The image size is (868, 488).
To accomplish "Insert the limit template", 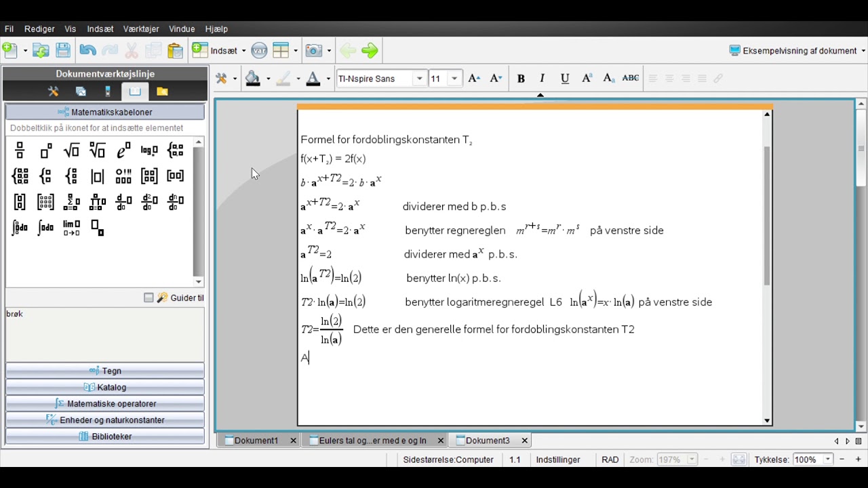I will (71, 228).
